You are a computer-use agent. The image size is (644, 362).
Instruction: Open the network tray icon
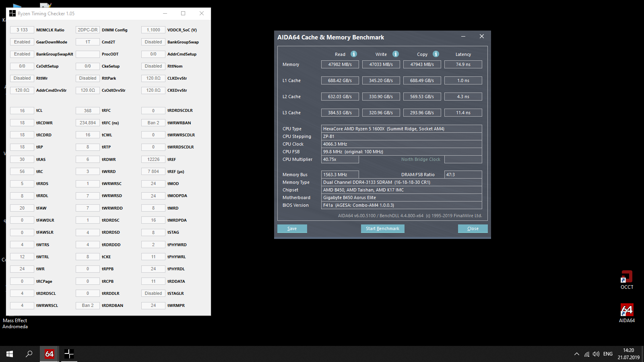point(587,354)
